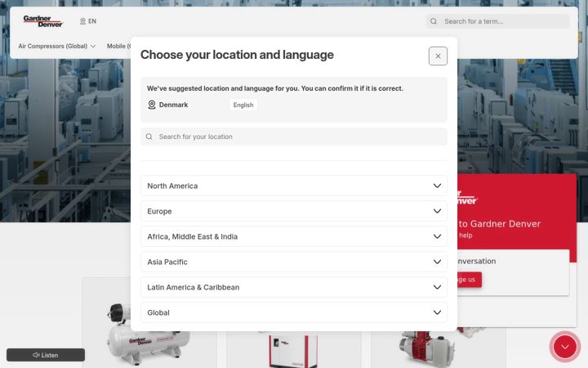Screen dimensions: 588x368
Task: Open Air Compressors (Global) menu
Action: pos(57,46)
